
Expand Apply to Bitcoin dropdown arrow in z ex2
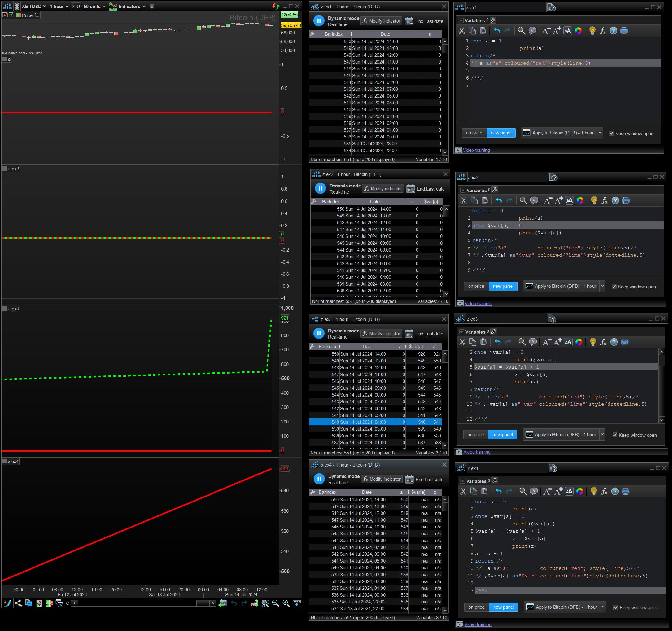point(602,286)
